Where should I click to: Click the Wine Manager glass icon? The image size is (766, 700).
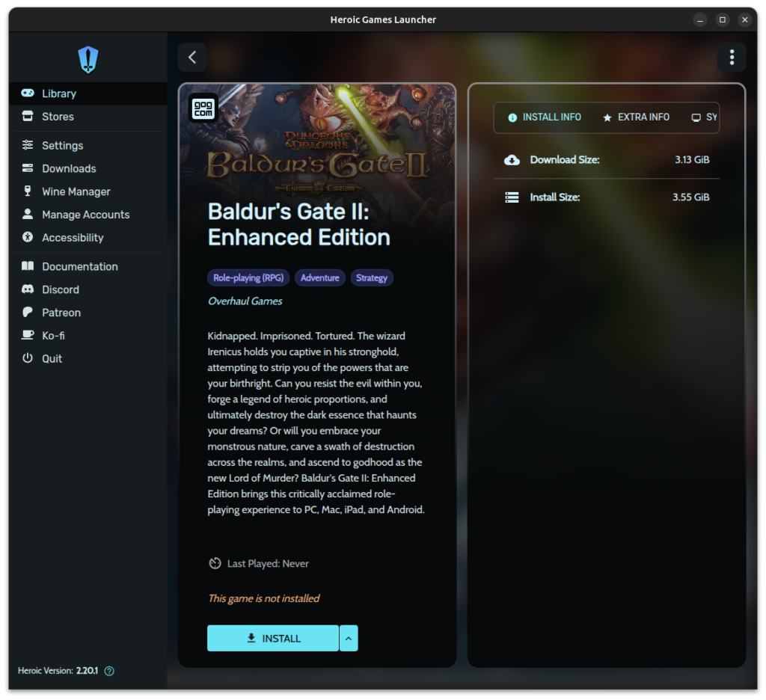(x=28, y=191)
